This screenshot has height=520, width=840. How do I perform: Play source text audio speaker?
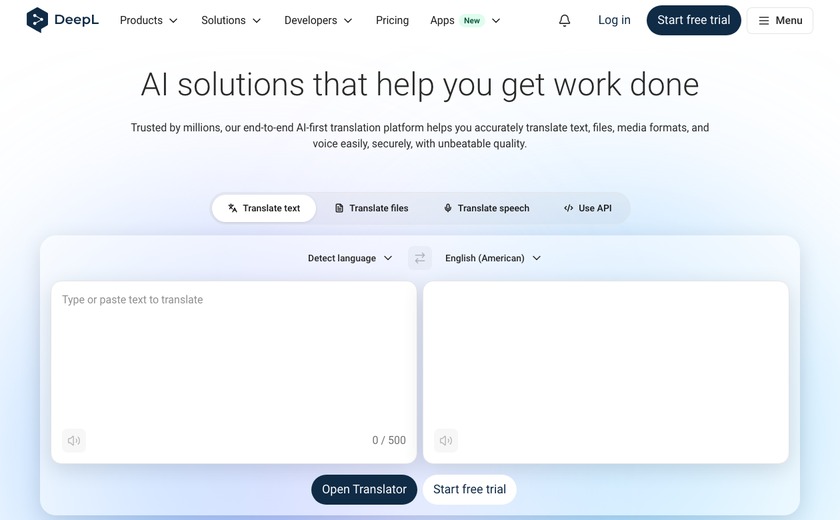click(x=74, y=440)
